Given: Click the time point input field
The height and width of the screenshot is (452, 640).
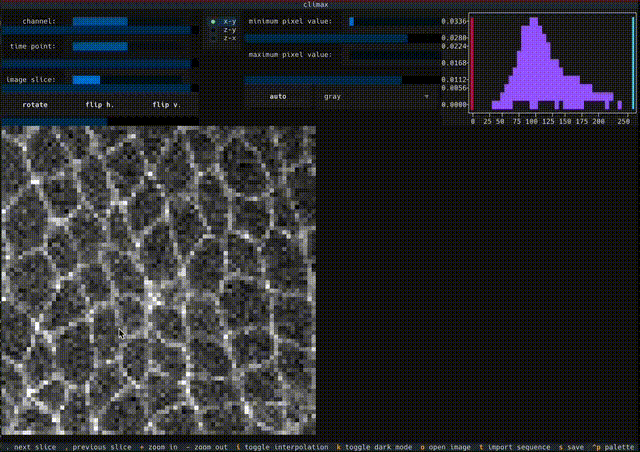Looking at the screenshot, I should click(128, 47).
